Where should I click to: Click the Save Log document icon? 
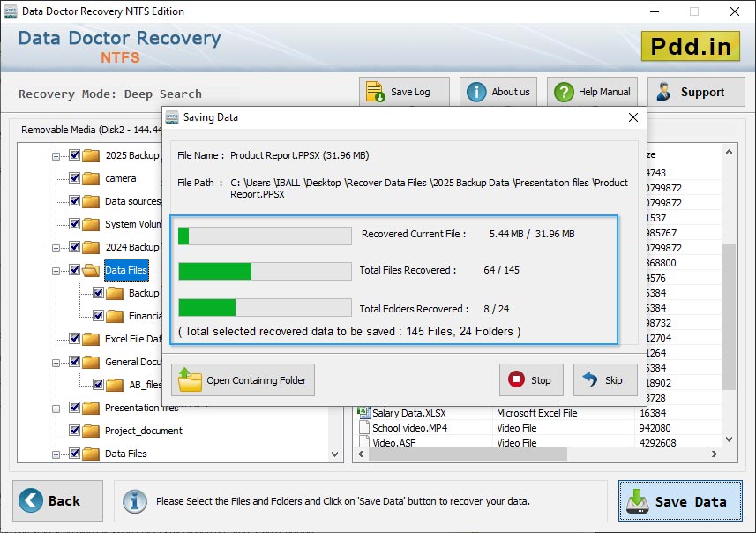pyautogui.click(x=375, y=92)
